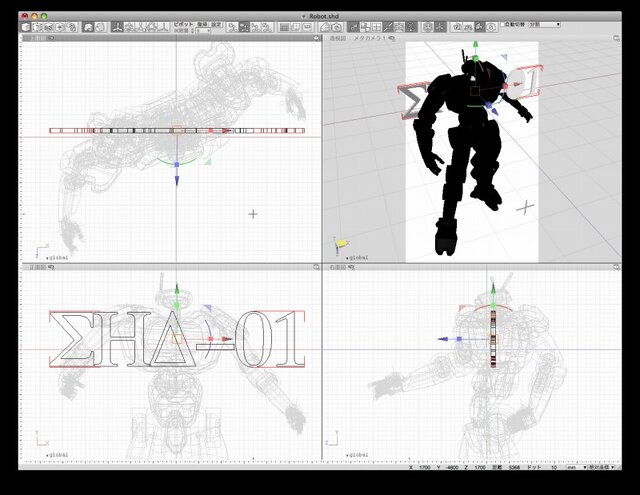Screen dimensions: 640x495
Task: Click the perspective view pane title label
Action: coord(338,38)
